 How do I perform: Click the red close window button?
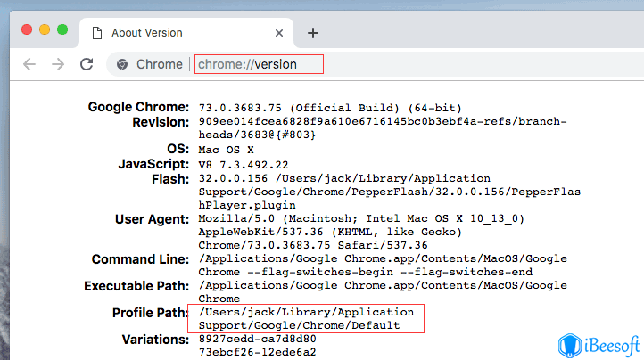pos(27,29)
